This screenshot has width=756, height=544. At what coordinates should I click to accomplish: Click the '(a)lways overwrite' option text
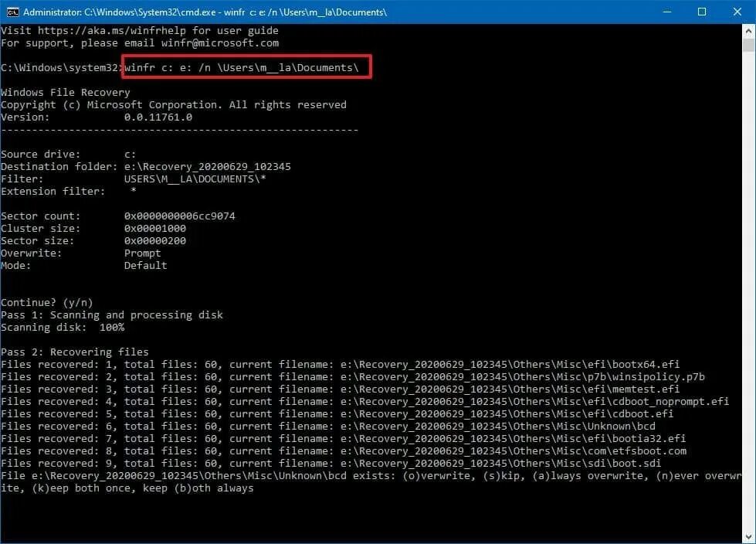coord(588,476)
